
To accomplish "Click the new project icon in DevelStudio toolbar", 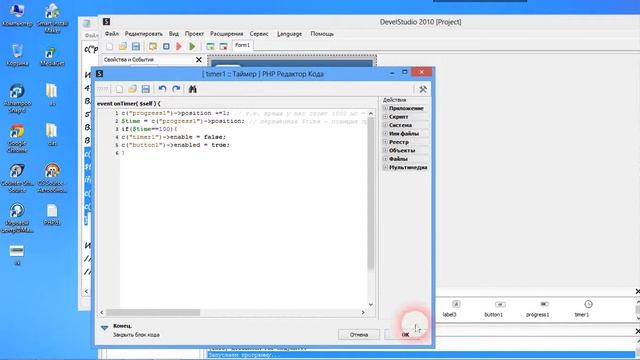I will [x=109, y=47].
